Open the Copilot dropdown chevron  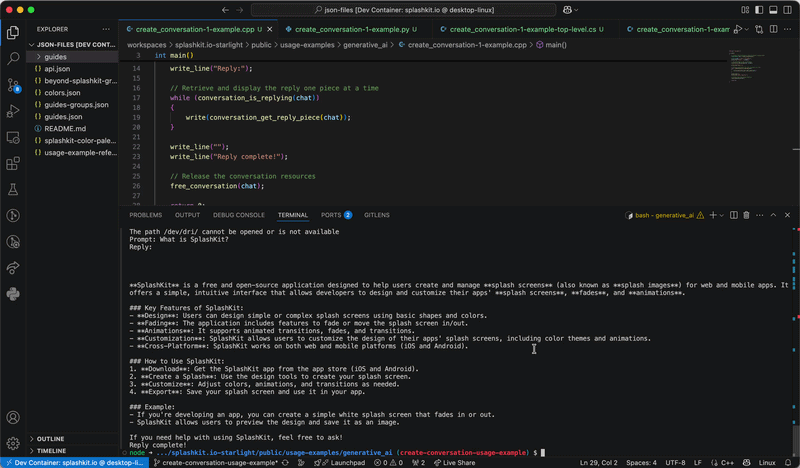pos(576,10)
